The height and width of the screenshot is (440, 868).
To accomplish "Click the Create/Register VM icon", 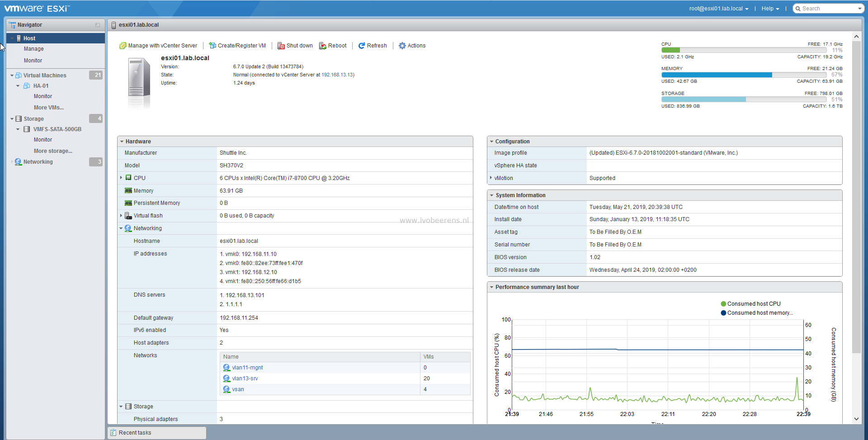I will (x=212, y=46).
